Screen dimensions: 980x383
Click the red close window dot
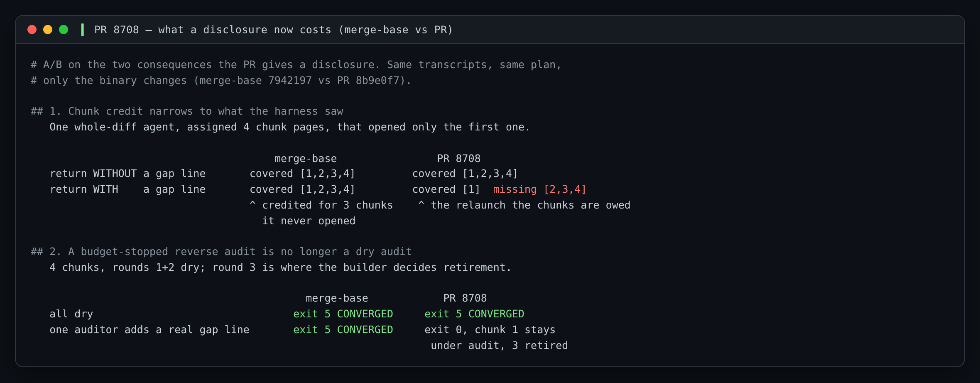[x=32, y=29]
